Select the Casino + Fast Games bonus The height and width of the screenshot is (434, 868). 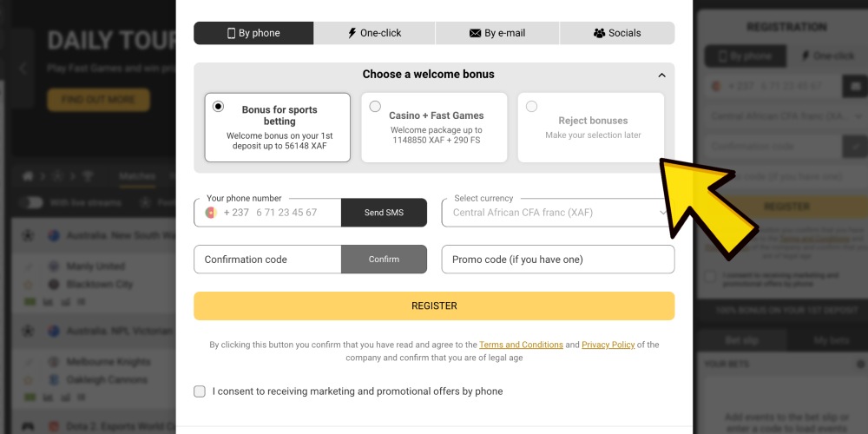coord(434,128)
